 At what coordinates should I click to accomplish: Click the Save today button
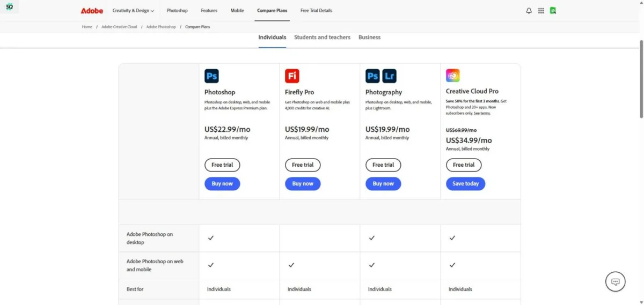pyautogui.click(x=466, y=184)
